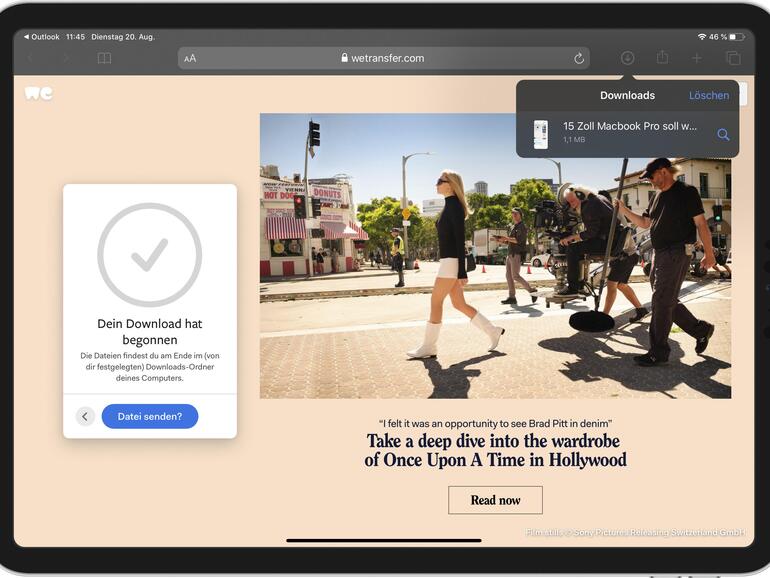Tap Löschen to clear downloads
The image size is (770, 578).
[709, 95]
